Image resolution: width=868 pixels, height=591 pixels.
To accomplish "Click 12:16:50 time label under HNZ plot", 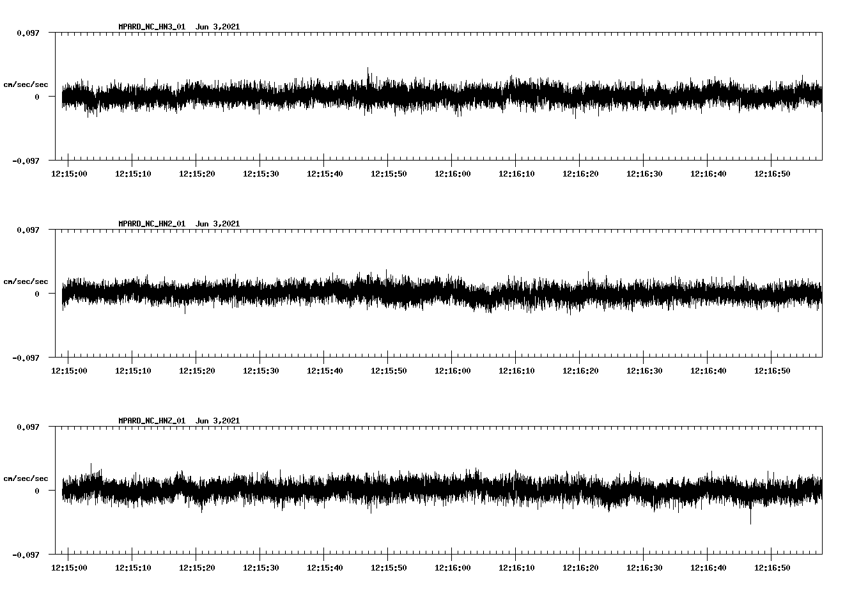I will pyautogui.click(x=772, y=568).
